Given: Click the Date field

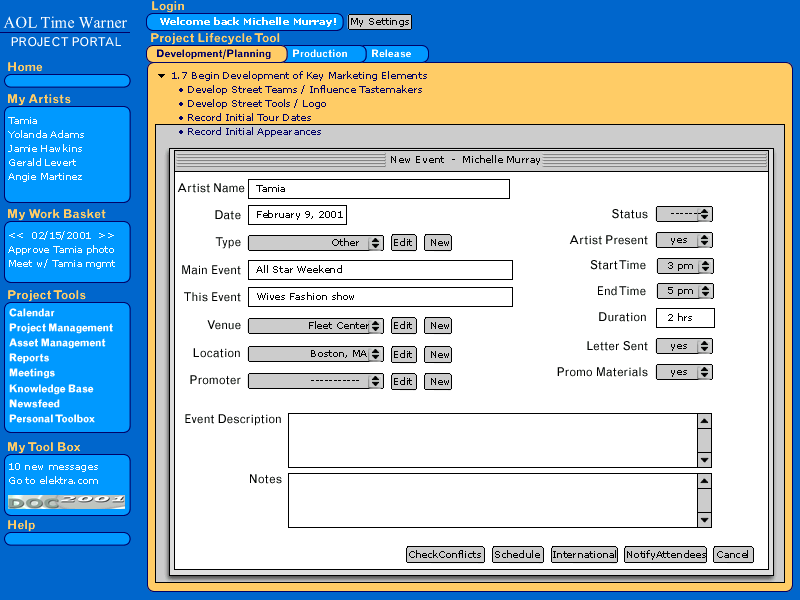Looking at the screenshot, I should pyautogui.click(x=297, y=215).
